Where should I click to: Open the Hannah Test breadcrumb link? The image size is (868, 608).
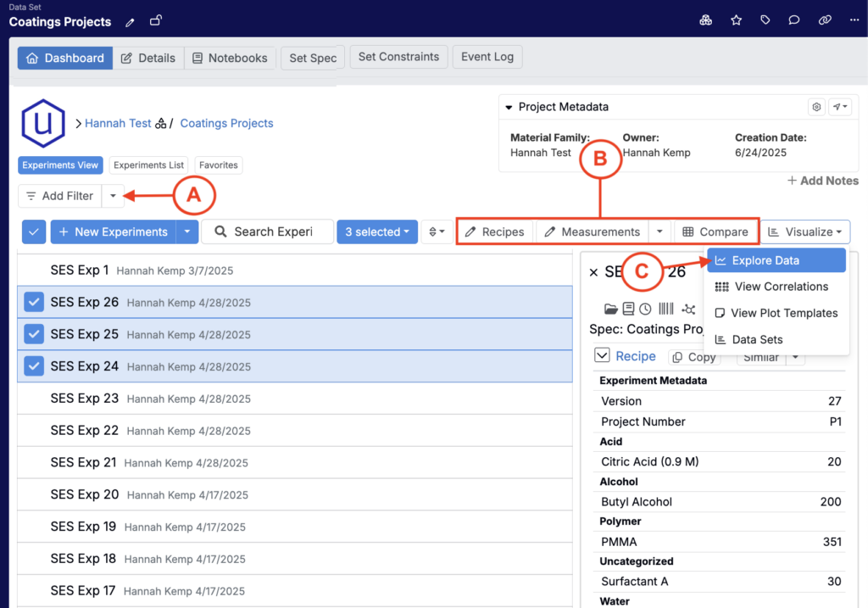point(118,123)
